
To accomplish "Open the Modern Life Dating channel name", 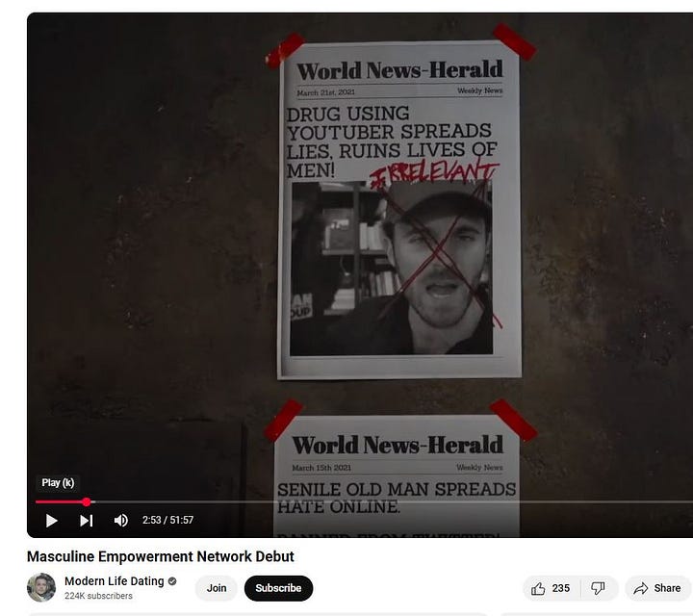I will (x=114, y=581).
